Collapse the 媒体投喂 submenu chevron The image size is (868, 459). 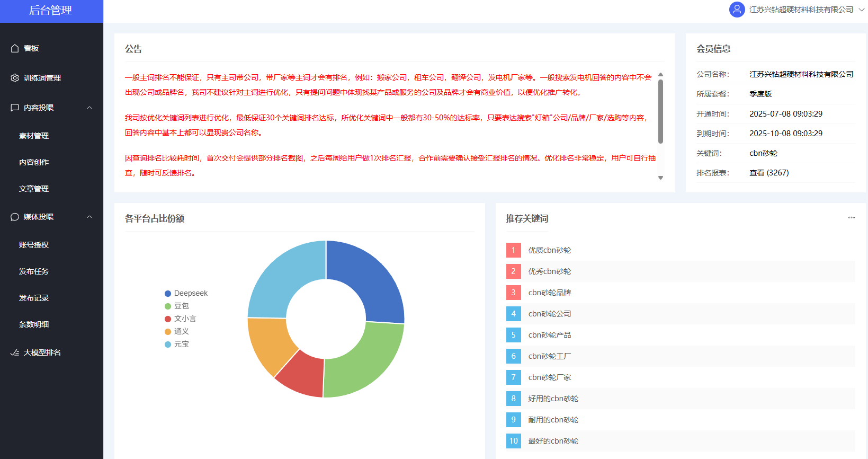click(x=90, y=217)
